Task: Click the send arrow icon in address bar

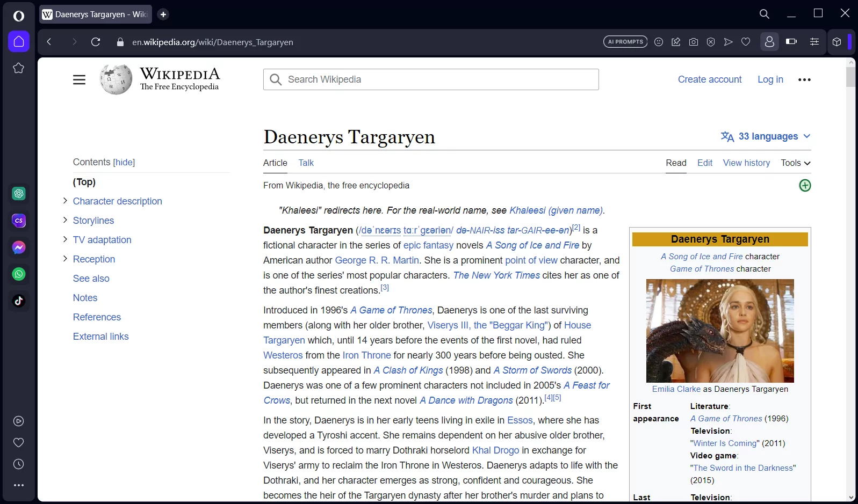Action: click(x=728, y=42)
